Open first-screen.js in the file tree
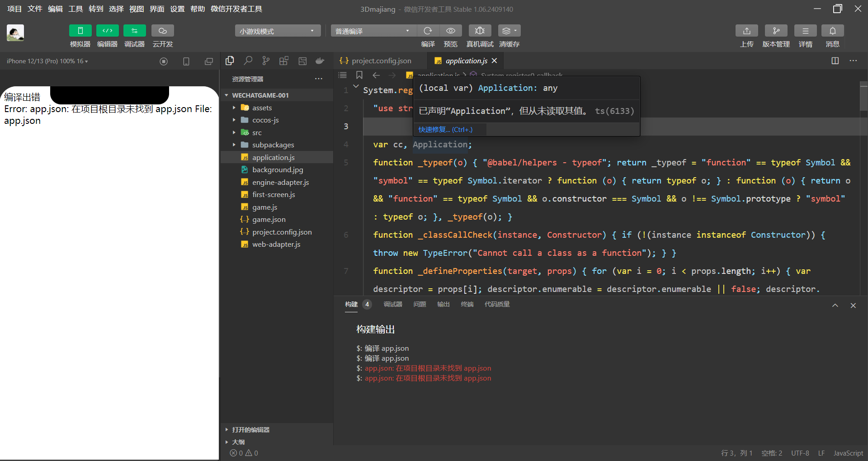868x461 pixels. (277, 194)
